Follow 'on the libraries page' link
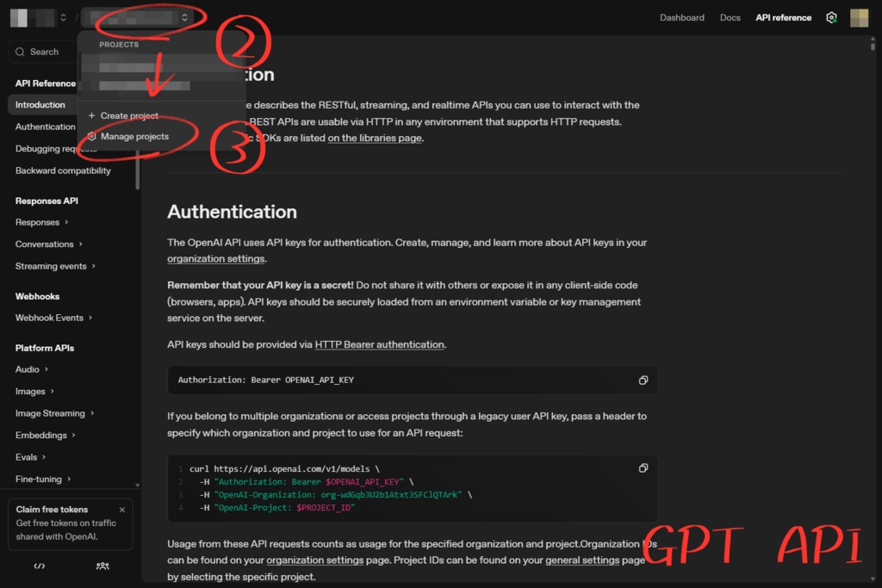Image resolution: width=882 pixels, height=588 pixels. pyautogui.click(x=375, y=138)
